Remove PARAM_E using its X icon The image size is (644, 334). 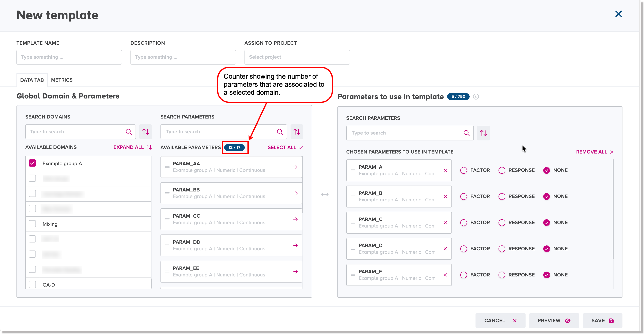[445, 275]
